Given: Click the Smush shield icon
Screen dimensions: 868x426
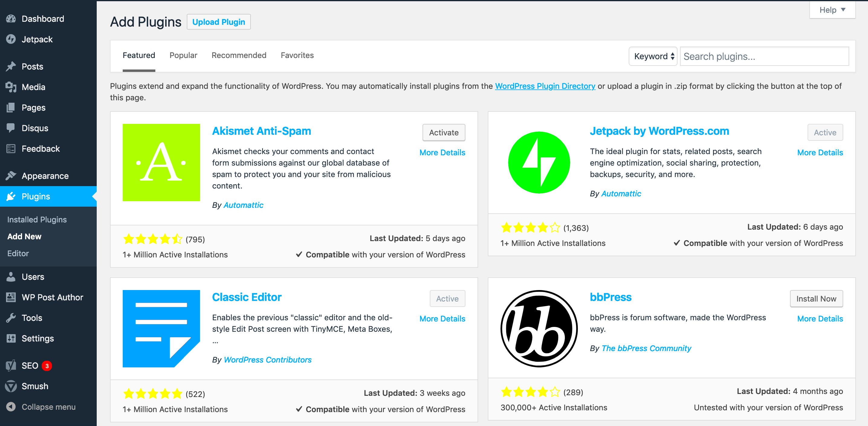Looking at the screenshot, I should click(x=11, y=386).
